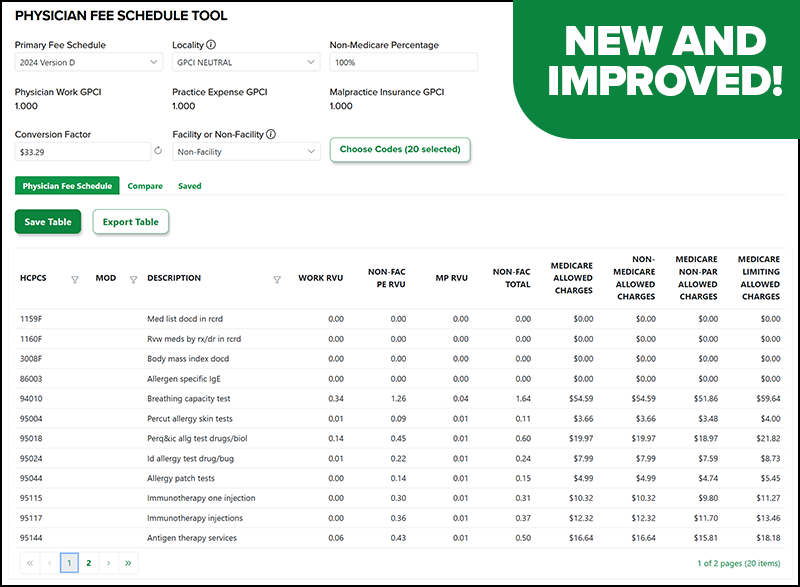The height and width of the screenshot is (587, 800).
Task: Click description 'Allergy patch tests'
Action: 181,478
